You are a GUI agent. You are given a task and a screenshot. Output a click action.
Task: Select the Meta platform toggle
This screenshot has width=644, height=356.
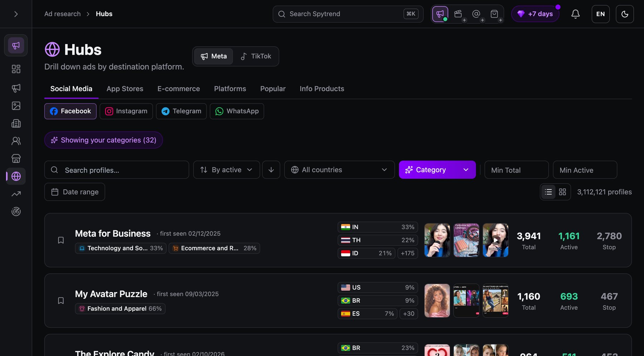pyautogui.click(x=214, y=56)
